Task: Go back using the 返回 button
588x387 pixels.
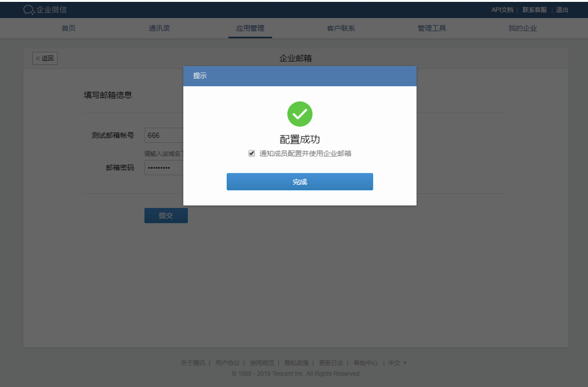Action: pos(45,59)
